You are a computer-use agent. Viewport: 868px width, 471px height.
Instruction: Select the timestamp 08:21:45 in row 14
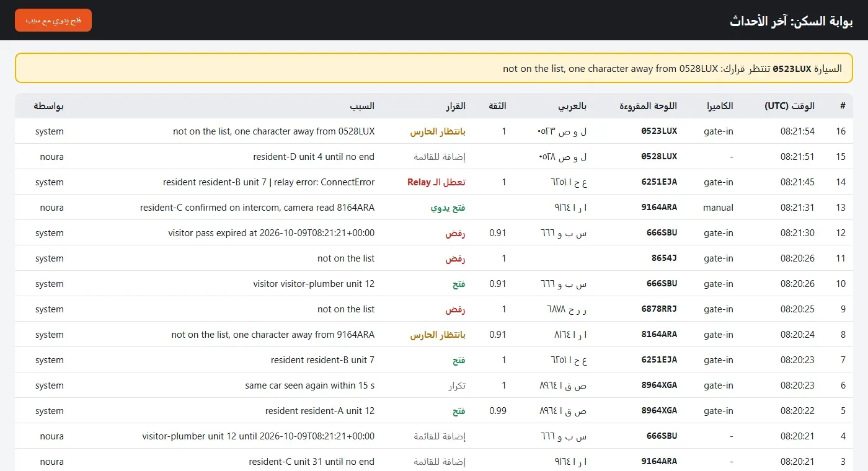click(x=797, y=182)
